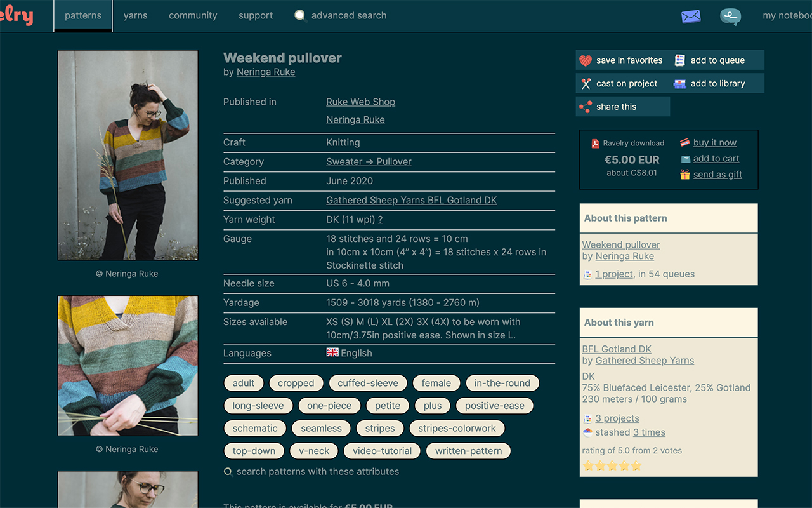The image size is (812, 508).
Task: Click add to library button
Action: [717, 83]
